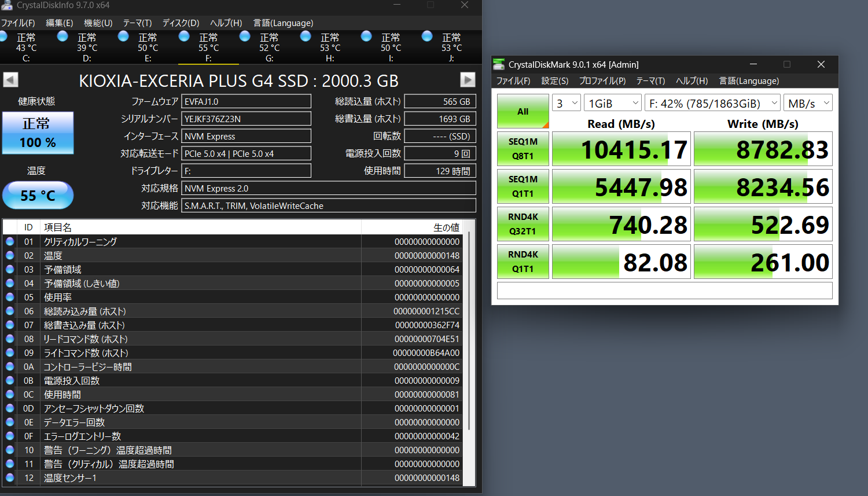
Task: Open プロファイル(P) menu in CrystalDiskMark
Action: point(602,81)
